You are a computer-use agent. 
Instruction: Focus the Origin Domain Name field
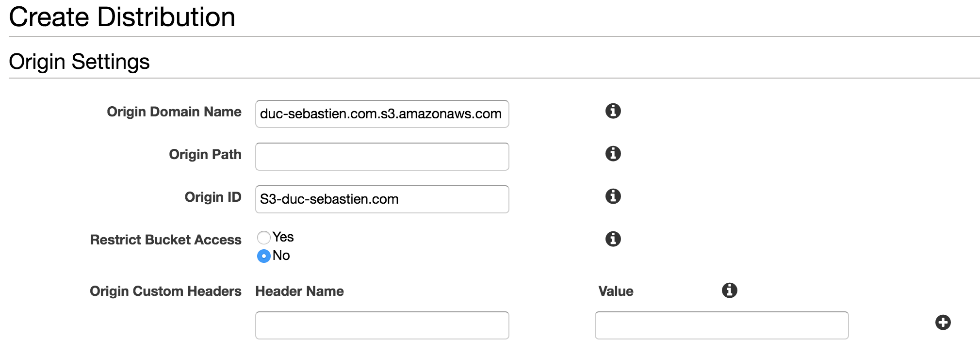click(382, 114)
